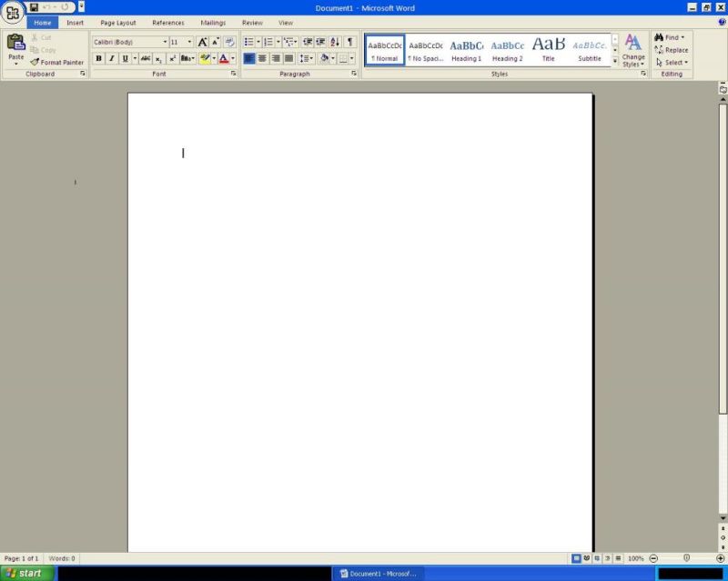Switch to the Insert ribbon tab

tap(74, 22)
